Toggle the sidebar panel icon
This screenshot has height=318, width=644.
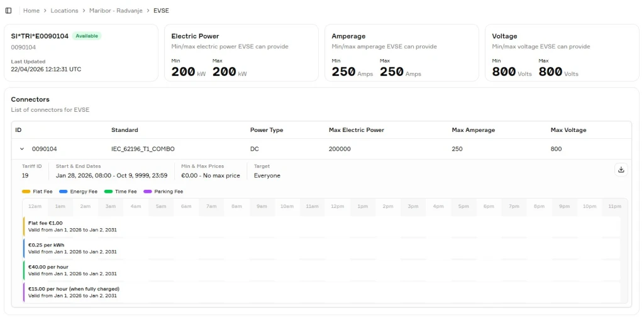(x=8, y=11)
